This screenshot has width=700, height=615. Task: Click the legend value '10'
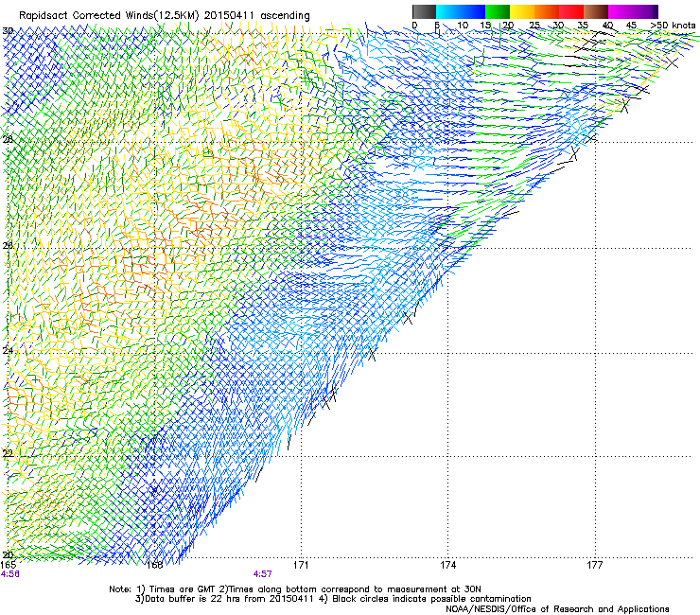tap(463, 26)
